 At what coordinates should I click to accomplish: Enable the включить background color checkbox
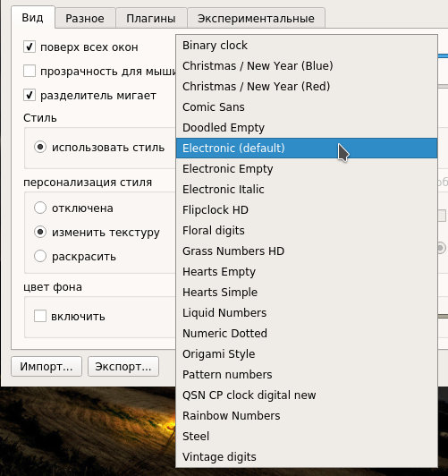click(x=40, y=316)
